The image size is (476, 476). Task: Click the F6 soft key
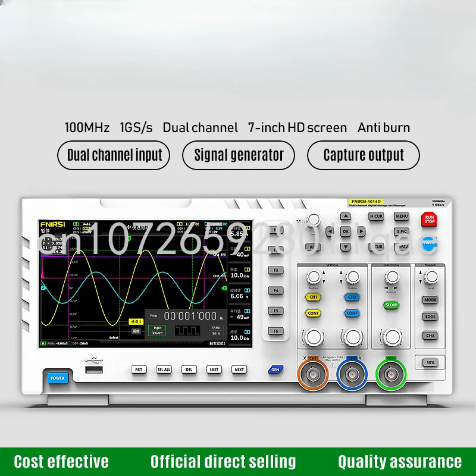tap(275, 331)
